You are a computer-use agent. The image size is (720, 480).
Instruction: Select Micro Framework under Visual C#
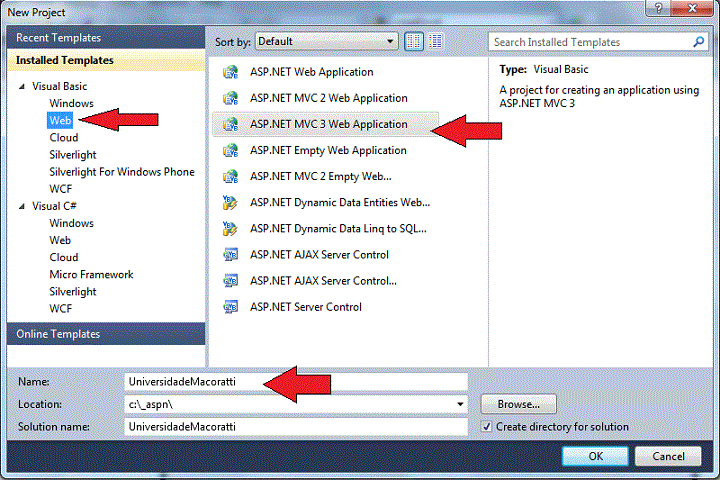click(x=91, y=275)
